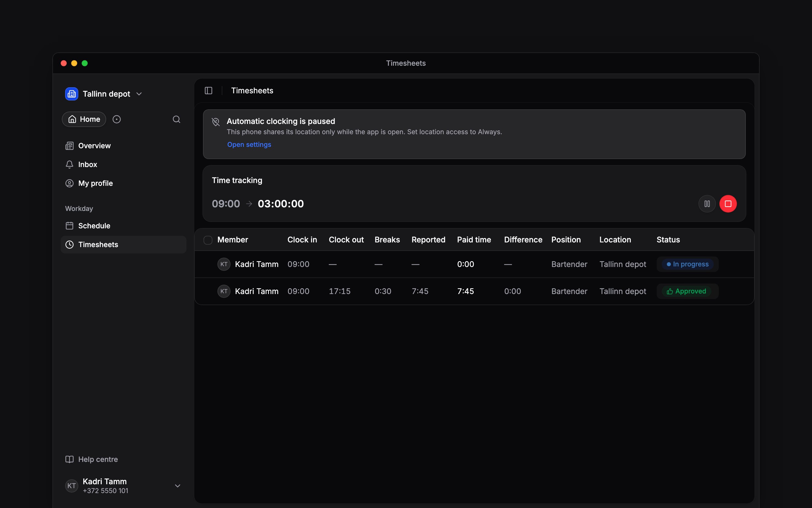Click the Difference column header
Image resolution: width=812 pixels, height=508 pixels.
[523, 240]
